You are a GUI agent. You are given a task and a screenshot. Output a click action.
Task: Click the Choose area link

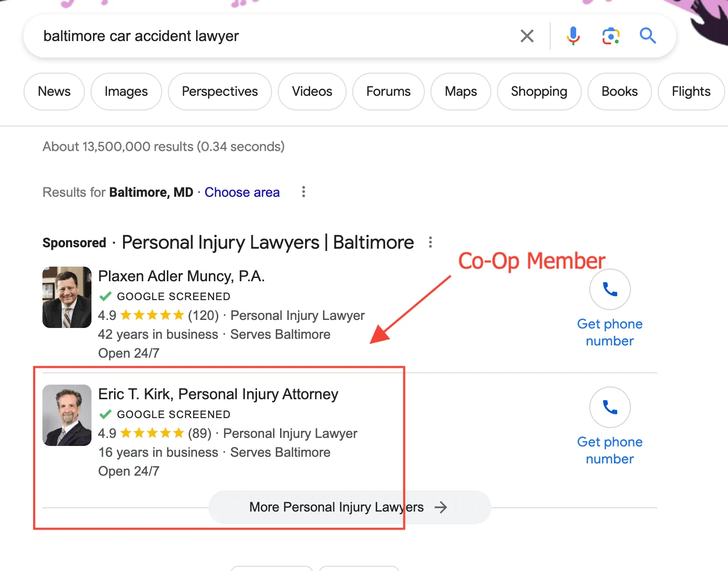242,193
